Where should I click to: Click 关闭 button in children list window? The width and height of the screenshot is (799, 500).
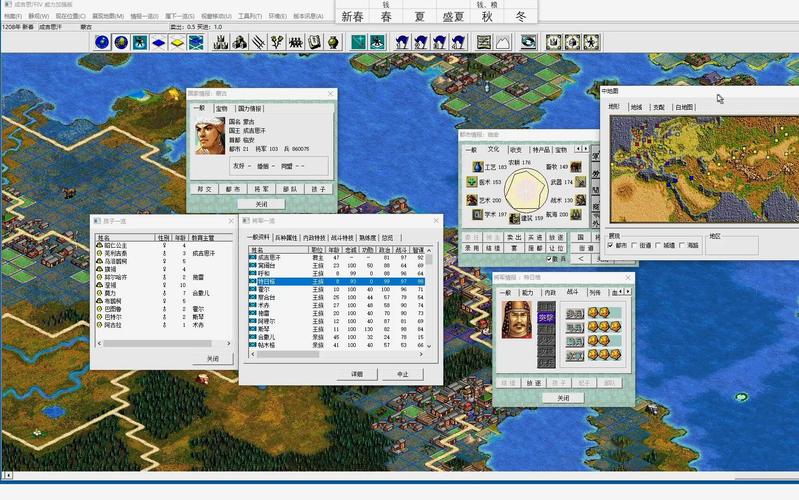(213, 359)
